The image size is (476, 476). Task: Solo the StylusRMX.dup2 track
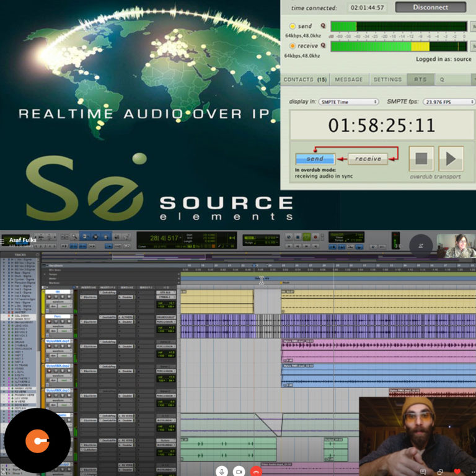coord(62,371)
